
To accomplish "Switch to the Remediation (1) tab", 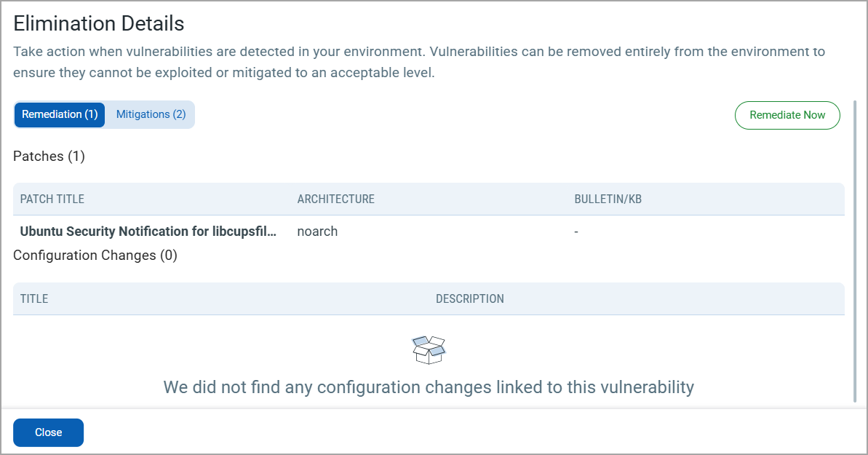I will click(x=60, y=114).
